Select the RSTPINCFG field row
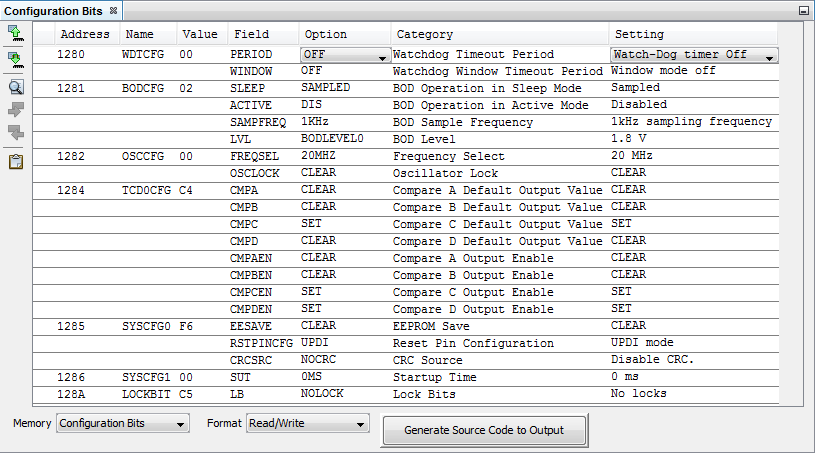The width and height of the screenshot is (815, 453). 261,343
